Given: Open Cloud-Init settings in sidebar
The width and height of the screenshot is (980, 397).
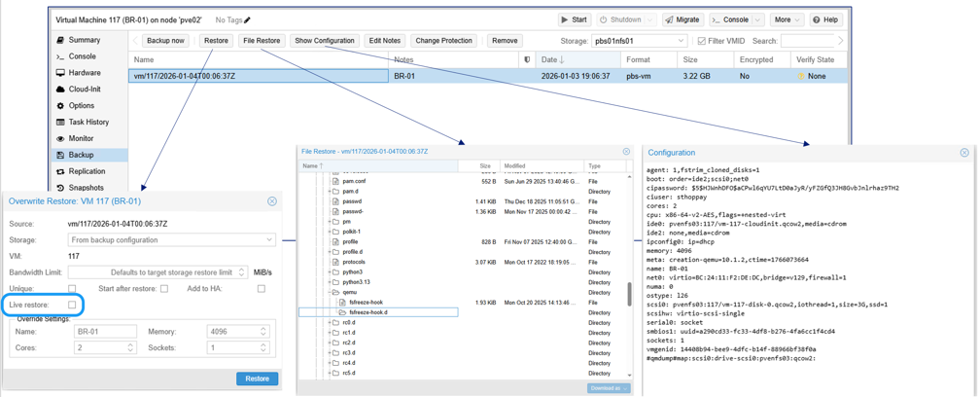Looking at the screenshot, I should [84, 90].
